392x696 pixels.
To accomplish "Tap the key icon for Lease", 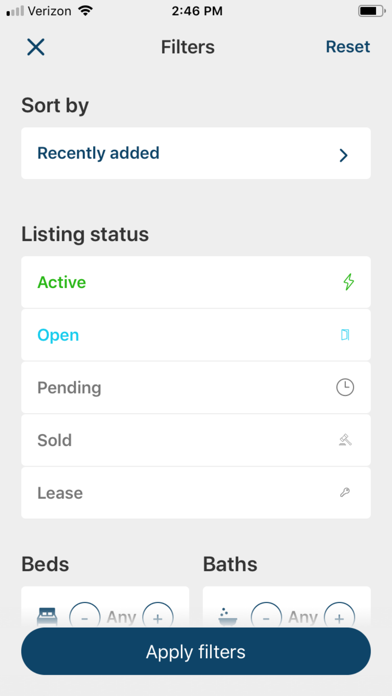I will (x=345, y=493).
